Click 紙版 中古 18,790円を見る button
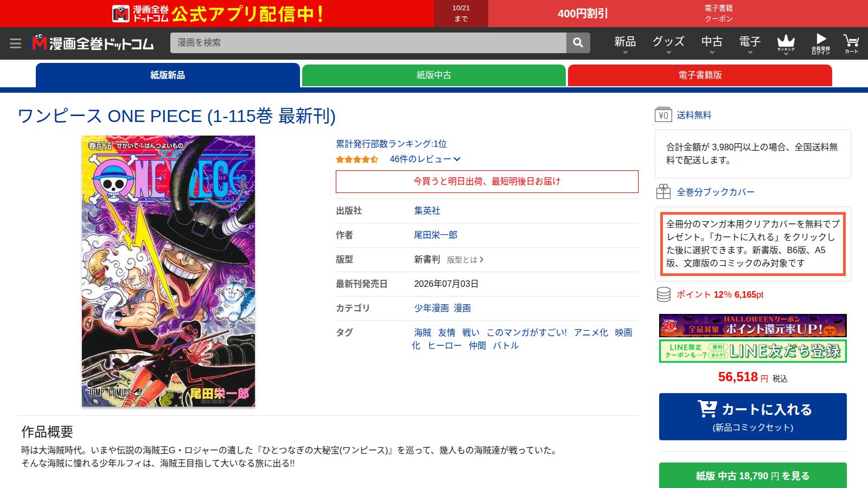Screen dimensions: 868x488 [753, 476]
